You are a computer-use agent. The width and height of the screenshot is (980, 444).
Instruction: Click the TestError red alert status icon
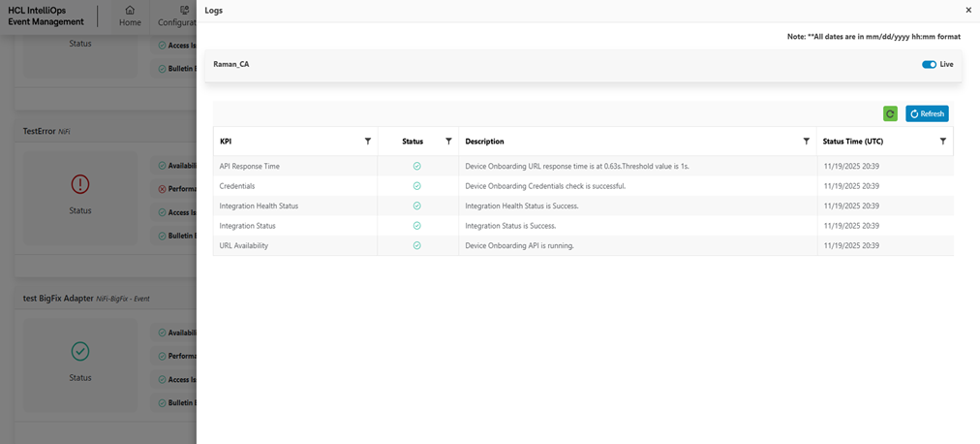pos(80,184)
